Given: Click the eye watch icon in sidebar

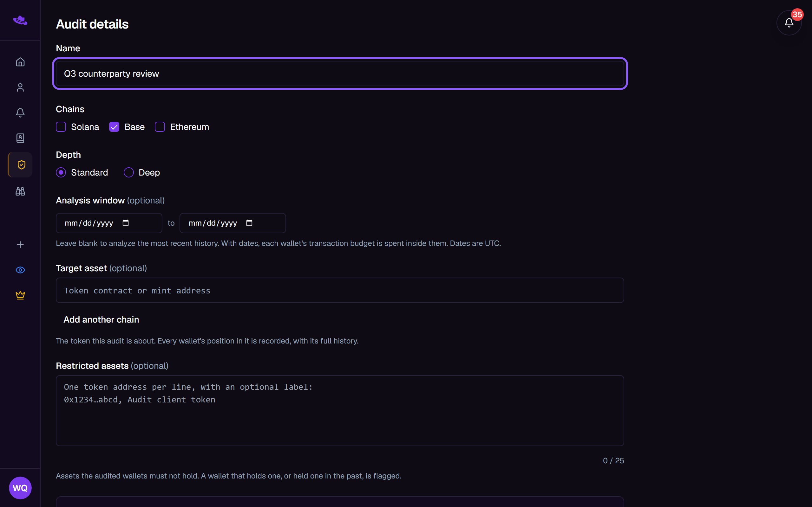Looking at the screenshot, I should (x=20, y=270).
